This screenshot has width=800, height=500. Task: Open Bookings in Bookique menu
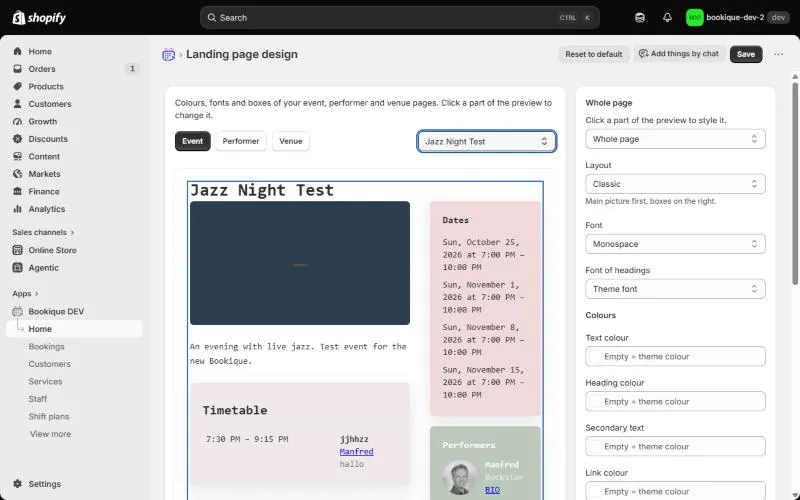46,346
